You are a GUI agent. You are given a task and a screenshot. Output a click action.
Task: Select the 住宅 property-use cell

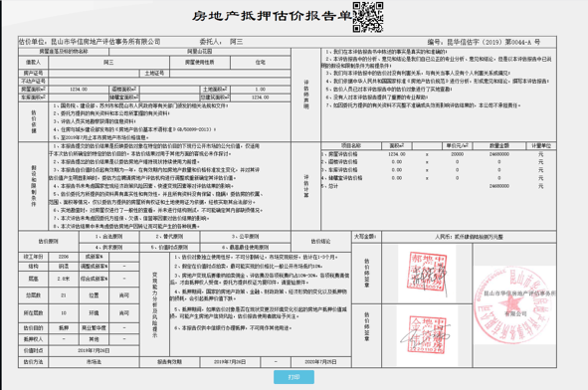261,63
